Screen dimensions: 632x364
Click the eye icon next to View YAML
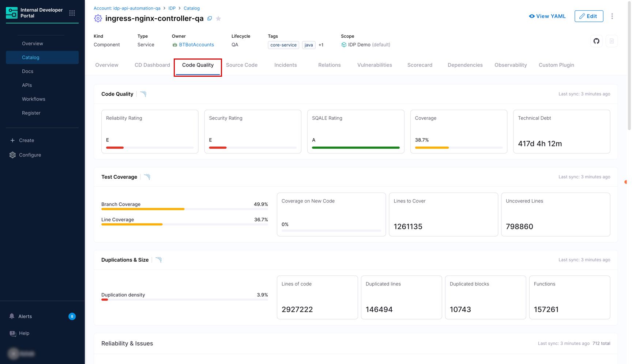point(532,16)
